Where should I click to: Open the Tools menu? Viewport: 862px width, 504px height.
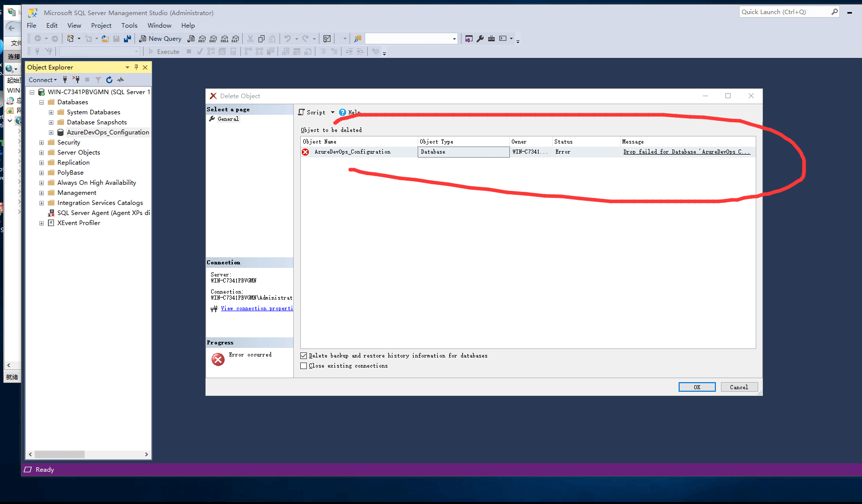pos(129,26)
